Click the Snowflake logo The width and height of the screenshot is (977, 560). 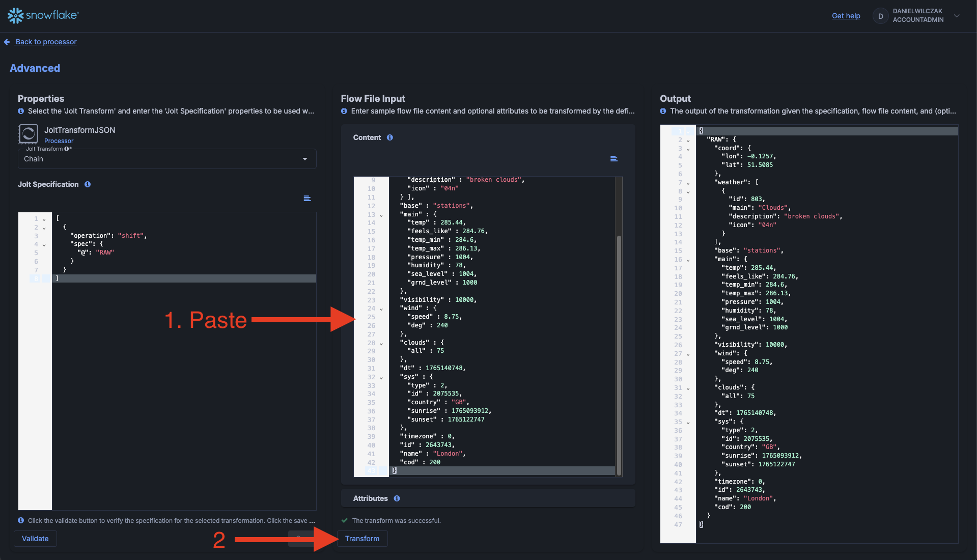click(x=43, y=15)
